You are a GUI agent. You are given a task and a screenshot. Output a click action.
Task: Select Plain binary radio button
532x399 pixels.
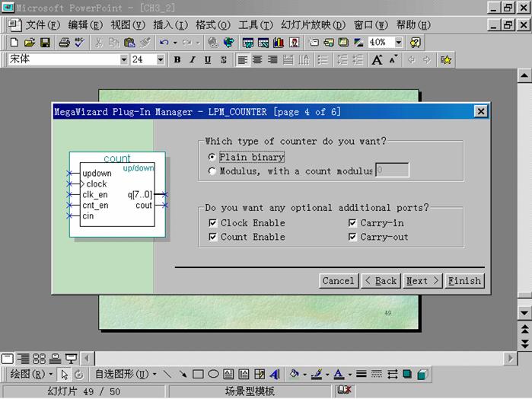pos(212,157)
